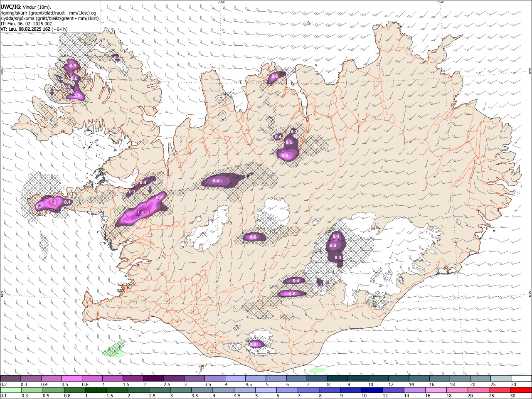This screenshot has height=399, width=532.
Task: Pick the lower scale red swatch starting at 25
Action: pyautogui.click(x=500, y=390)
